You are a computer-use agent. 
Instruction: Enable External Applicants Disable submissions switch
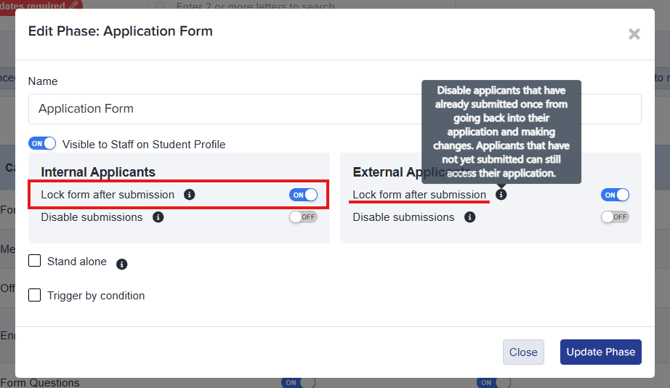[615, 217]
